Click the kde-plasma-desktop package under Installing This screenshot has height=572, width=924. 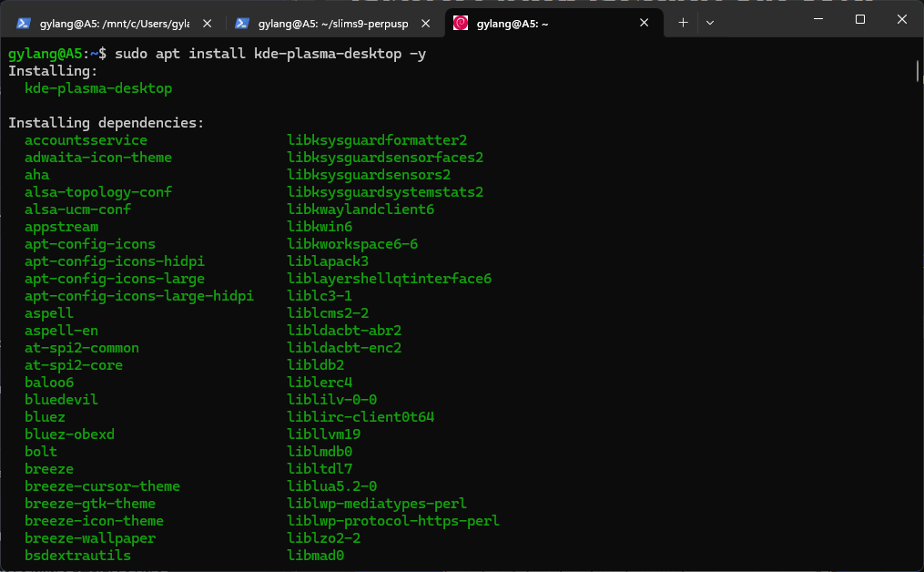pos(98,88)
